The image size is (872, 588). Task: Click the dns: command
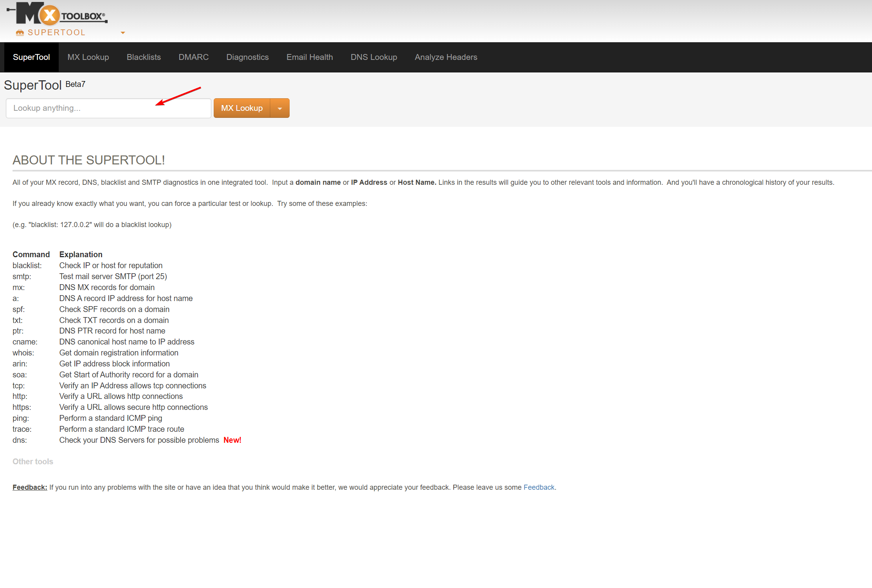[x=20, y=440]
